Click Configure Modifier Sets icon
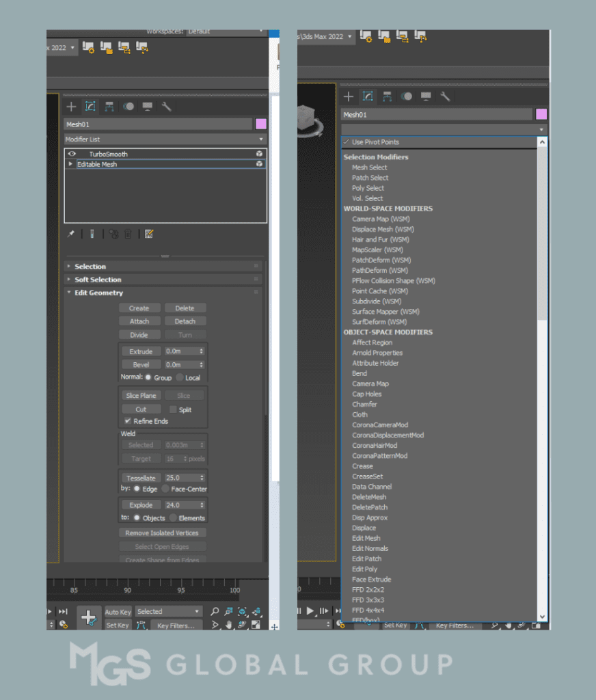The width and height of the screenshot is (596, 700). click(149, 234)
